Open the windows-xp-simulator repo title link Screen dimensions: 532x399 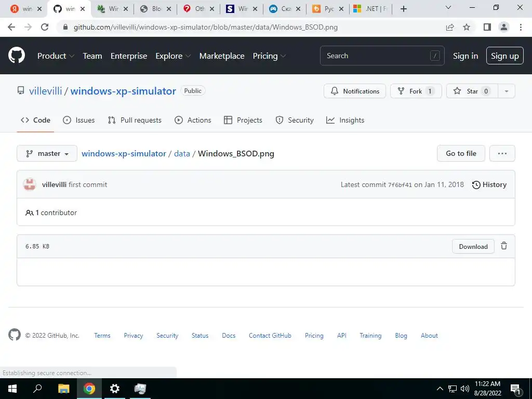tap(123, 91)
